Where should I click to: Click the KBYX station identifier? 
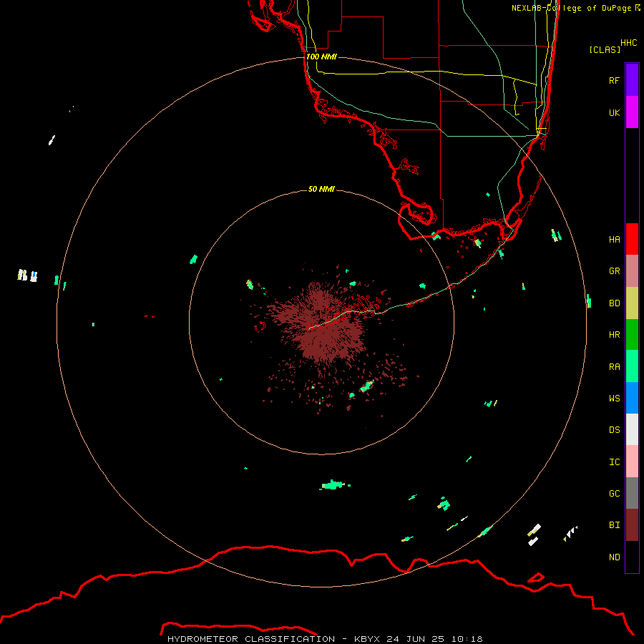367,639
